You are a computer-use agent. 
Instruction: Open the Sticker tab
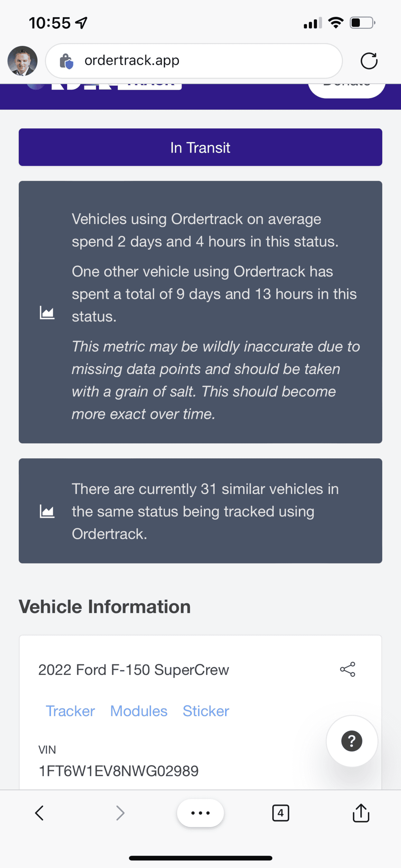(x=206, y=711)
